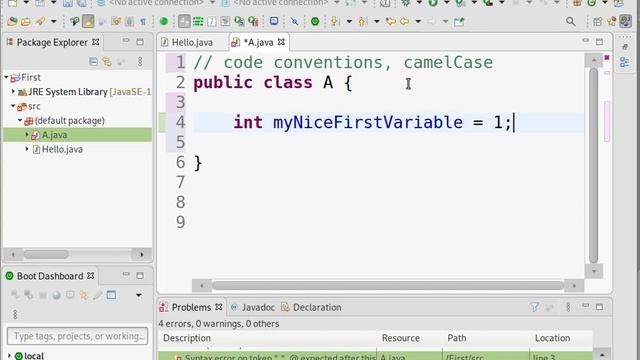Screen dimensions: 640x360
Task: Select the Package Explorer tab
Action: pos(52,42)
